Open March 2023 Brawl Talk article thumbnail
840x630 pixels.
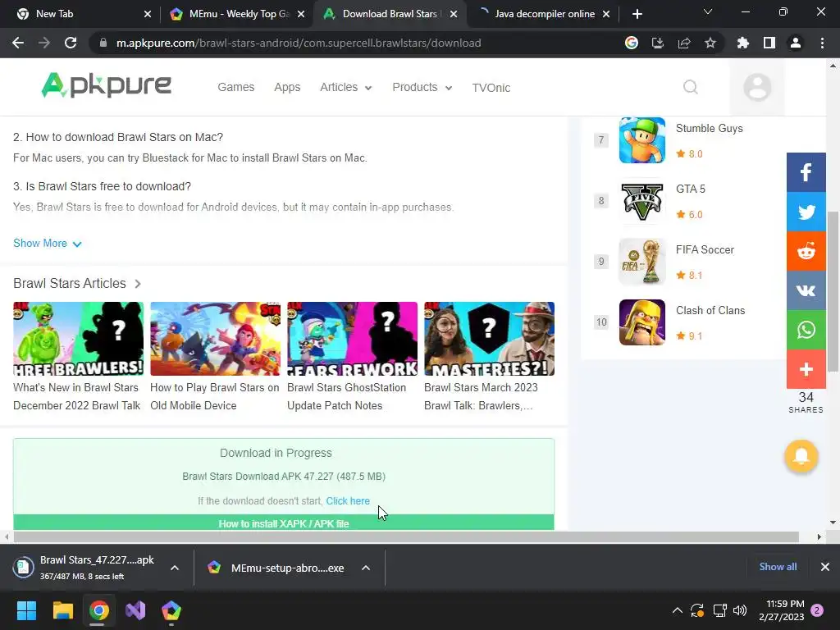click(x=489, y=339)
